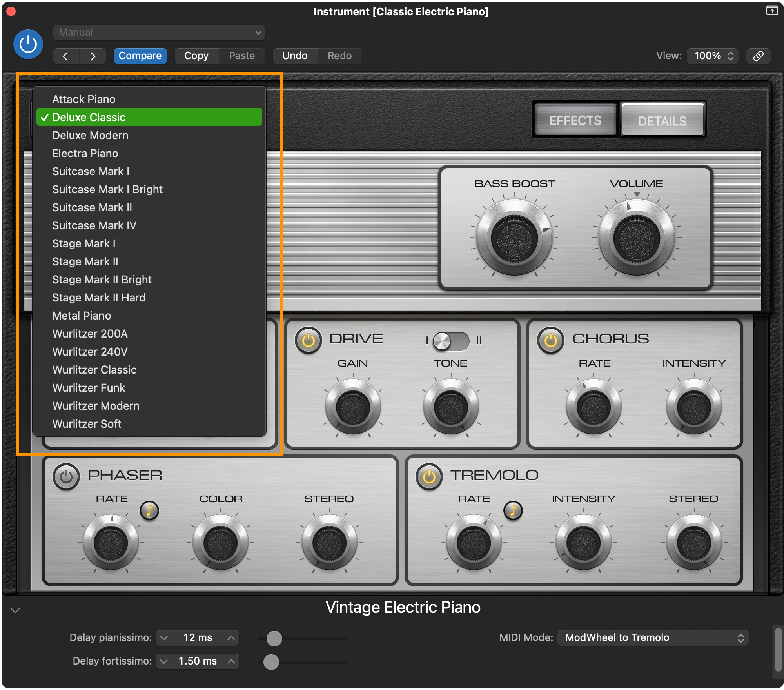This screenshot has width=784, height=690.
Task: Go to previous preset with left arrow
Action: pyautogui.click(x=66, y=56)
